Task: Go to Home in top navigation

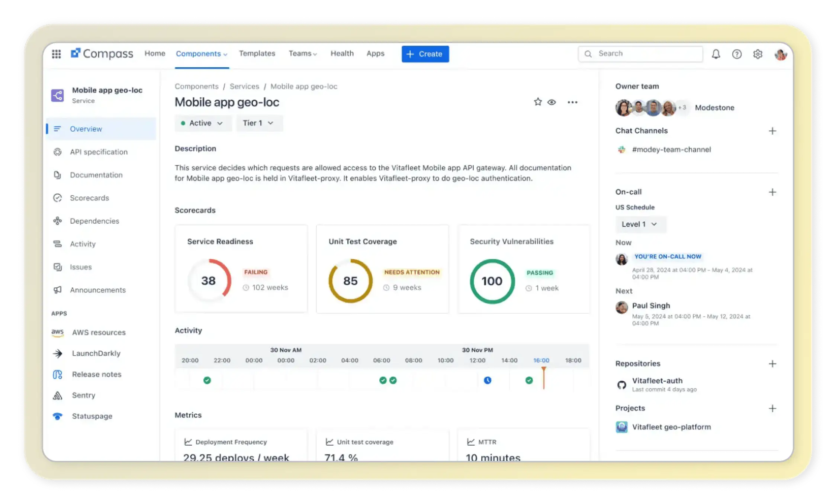Action: [x=155, y=54]
